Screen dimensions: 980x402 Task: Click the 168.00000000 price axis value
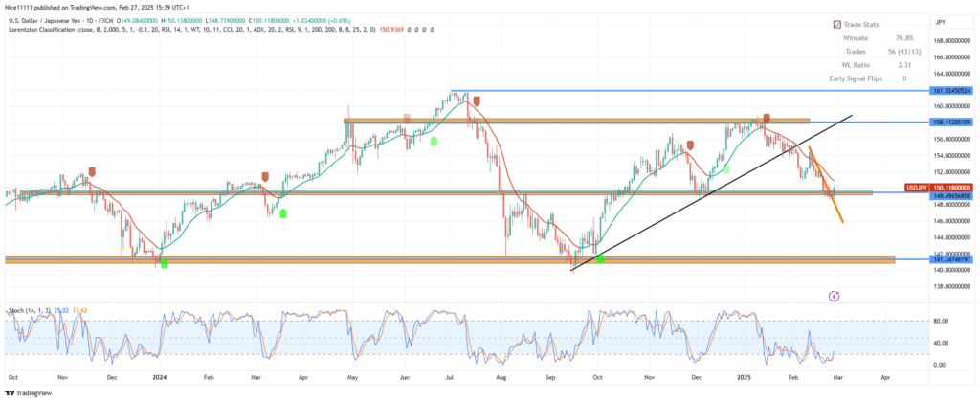(x=952, y=41)
